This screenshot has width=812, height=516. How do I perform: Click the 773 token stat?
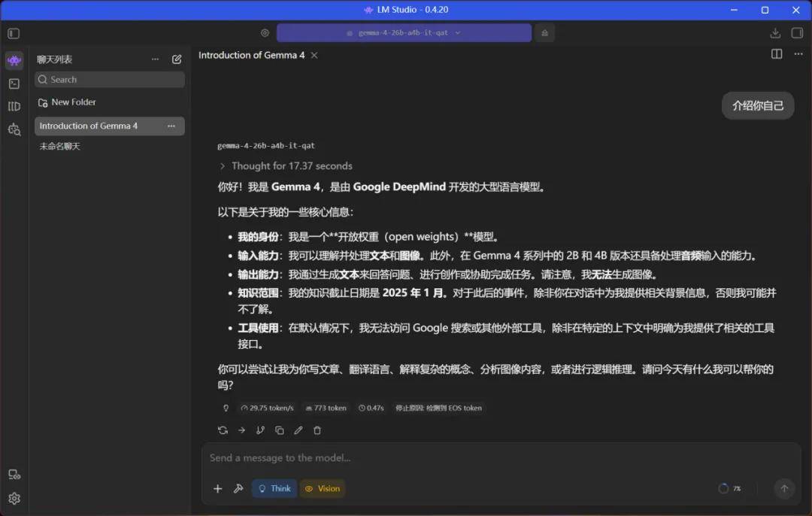(326, 408)
